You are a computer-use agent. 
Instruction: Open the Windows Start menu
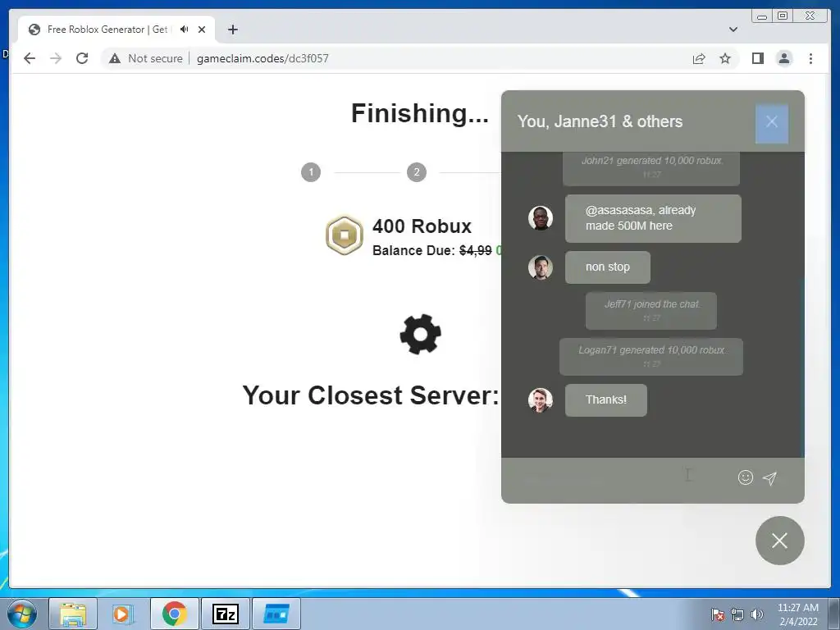coord(22,614)
